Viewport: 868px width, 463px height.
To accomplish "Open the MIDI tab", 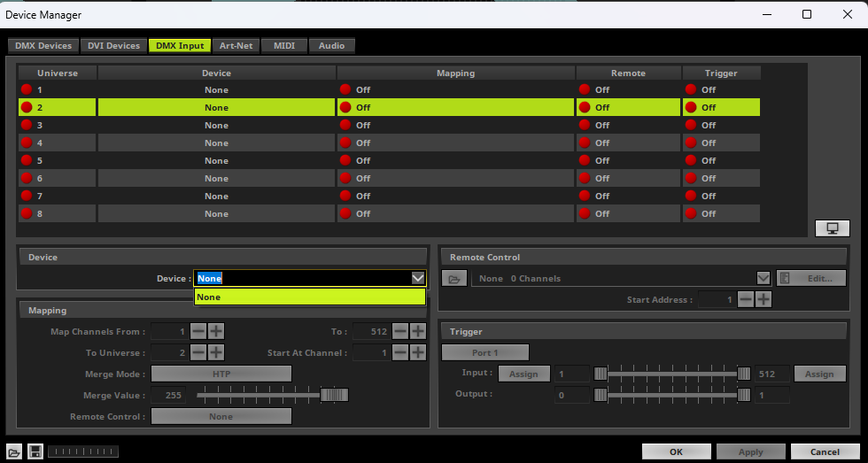I will (284, 45).
